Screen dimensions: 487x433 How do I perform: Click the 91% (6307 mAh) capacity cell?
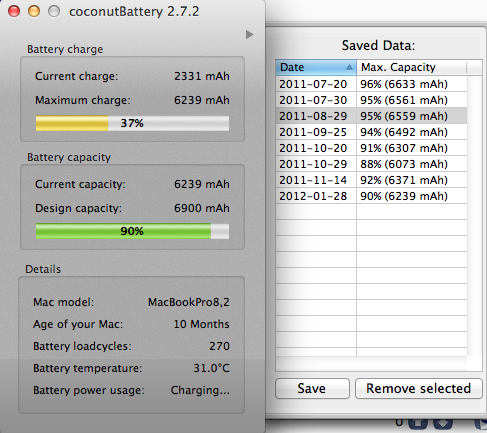[412, 148]
